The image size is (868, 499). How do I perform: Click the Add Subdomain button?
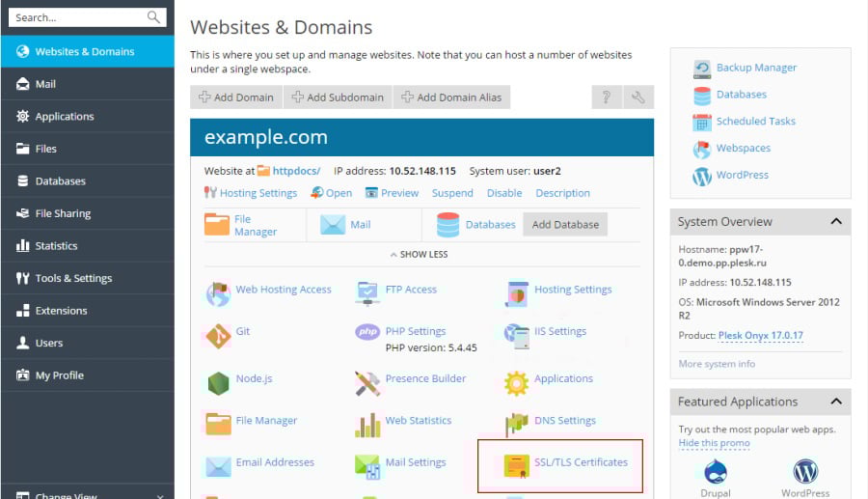338,97
